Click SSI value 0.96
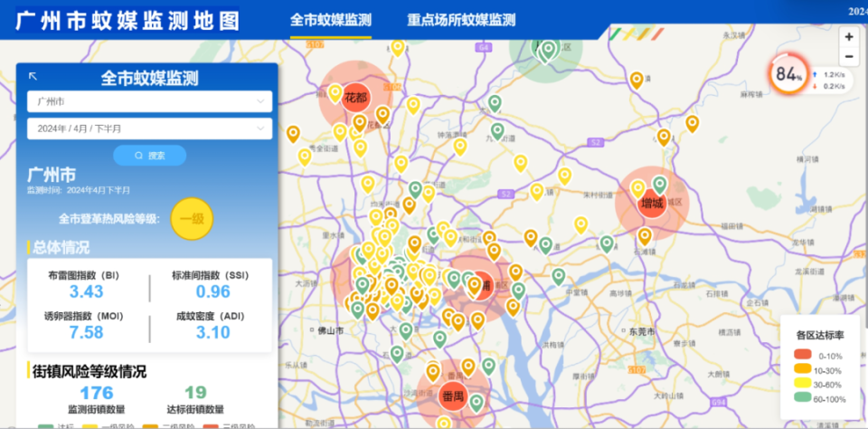This screenshot has height=429, width=868. click(212, 291)
